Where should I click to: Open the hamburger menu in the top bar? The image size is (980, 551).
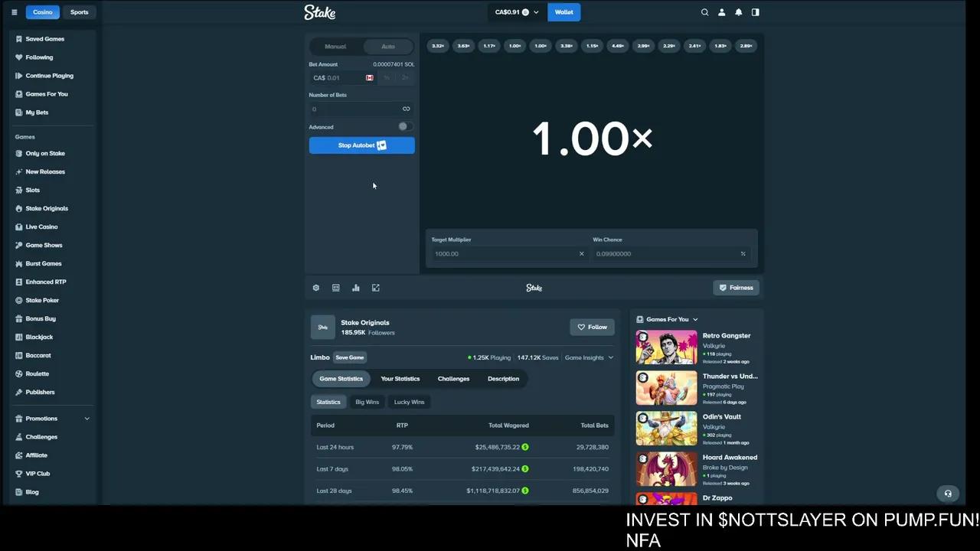point(14,12)
